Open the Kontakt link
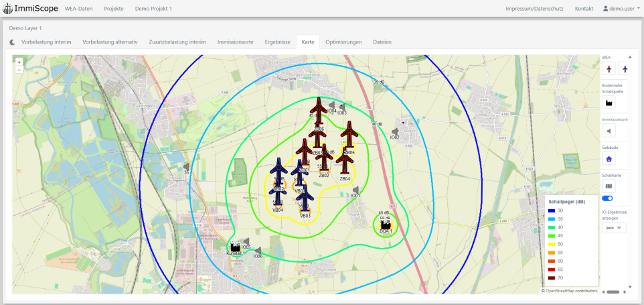This screenshot has height=305, width=644. [x=584, y=9]
